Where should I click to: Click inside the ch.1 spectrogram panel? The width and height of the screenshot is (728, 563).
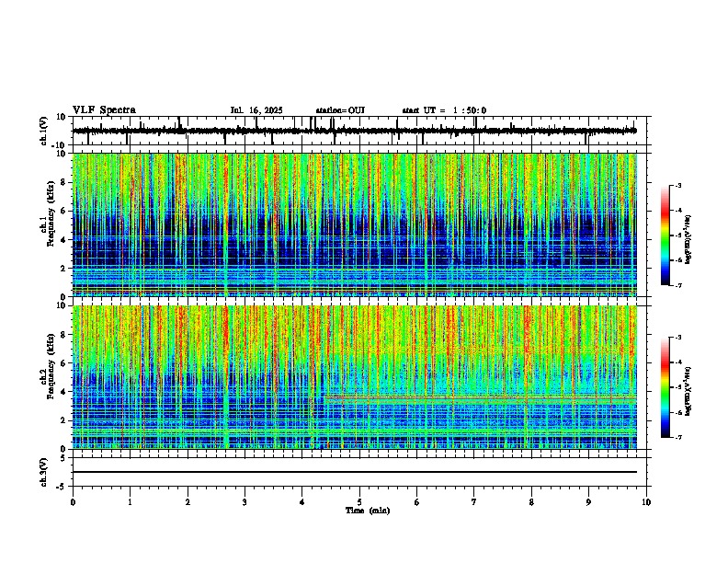[355, 224]
